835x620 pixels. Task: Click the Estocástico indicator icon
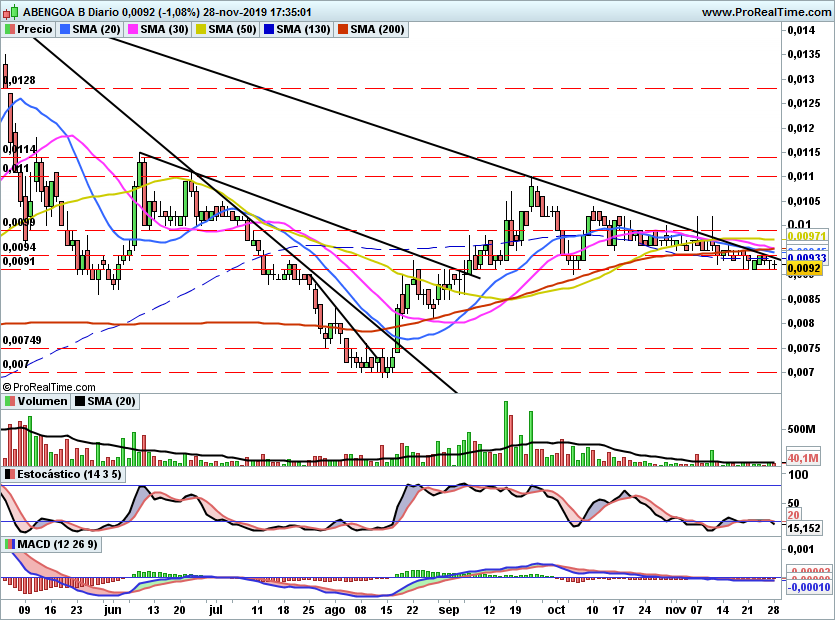point(10,474)
